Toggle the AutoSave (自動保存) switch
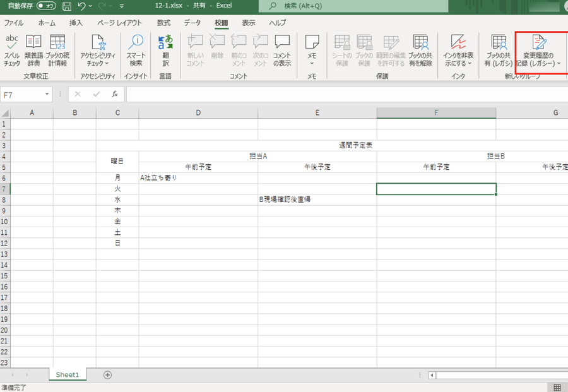 tap(45, 6)
